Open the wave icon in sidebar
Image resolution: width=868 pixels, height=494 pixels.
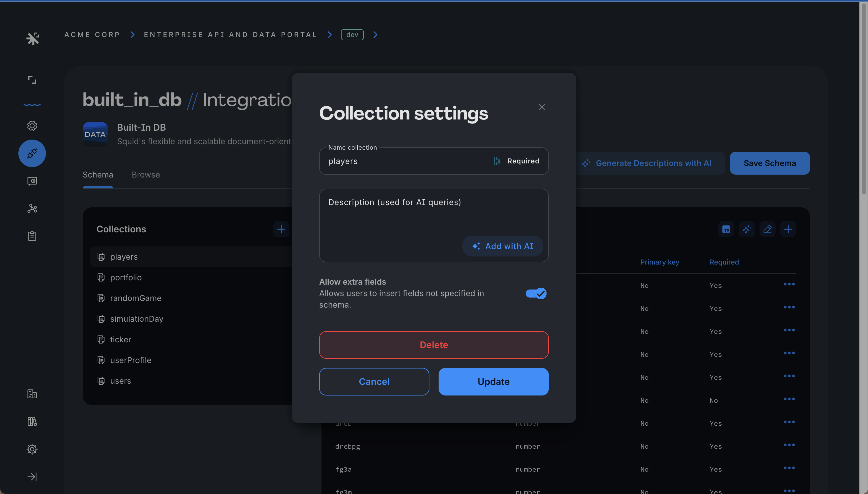(32, 105)
